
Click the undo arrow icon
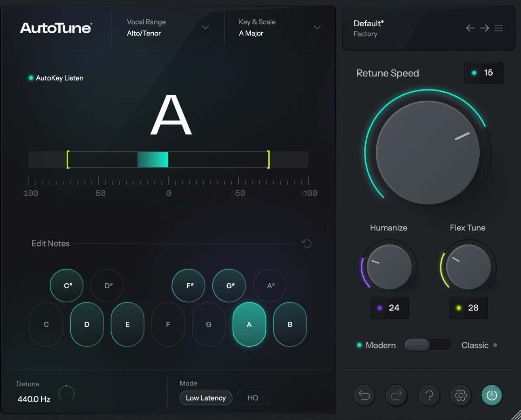point(364,395)
